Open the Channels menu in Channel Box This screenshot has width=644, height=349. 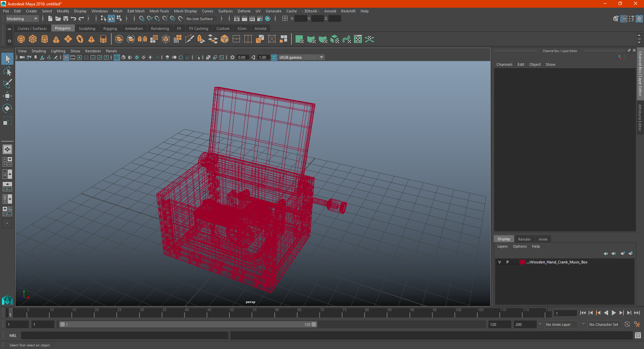pyautogui.click(x=504, y=64)
